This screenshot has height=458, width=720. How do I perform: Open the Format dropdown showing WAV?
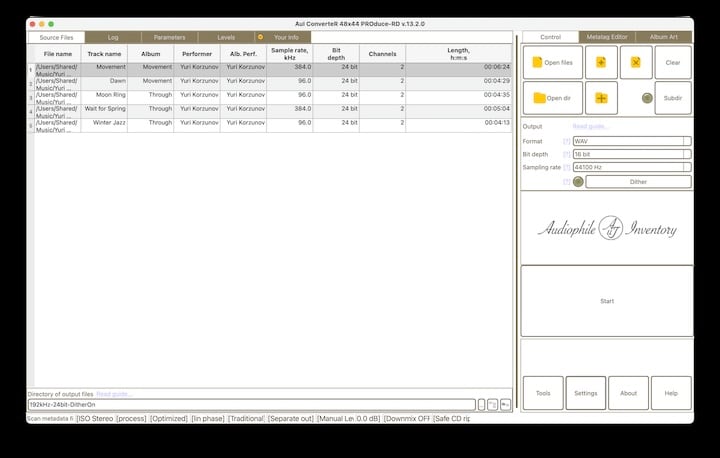tap(632, 141)
